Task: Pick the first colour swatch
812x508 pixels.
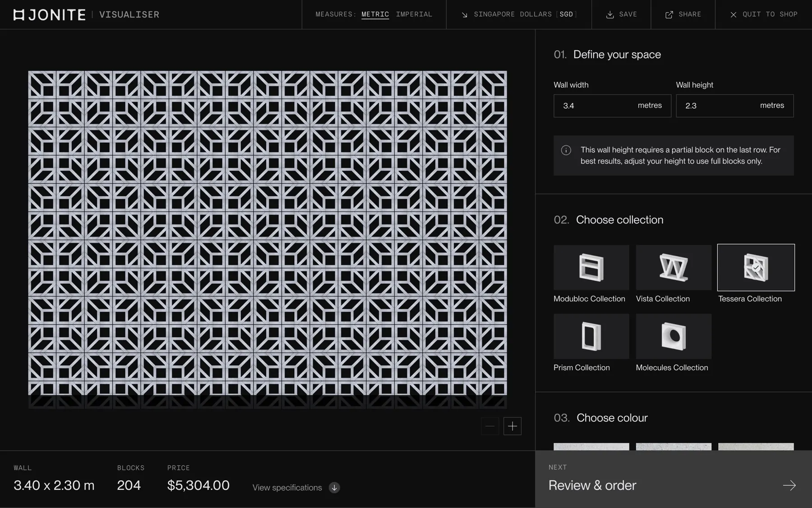Action: pyautogui.click(x=591, y=447)
